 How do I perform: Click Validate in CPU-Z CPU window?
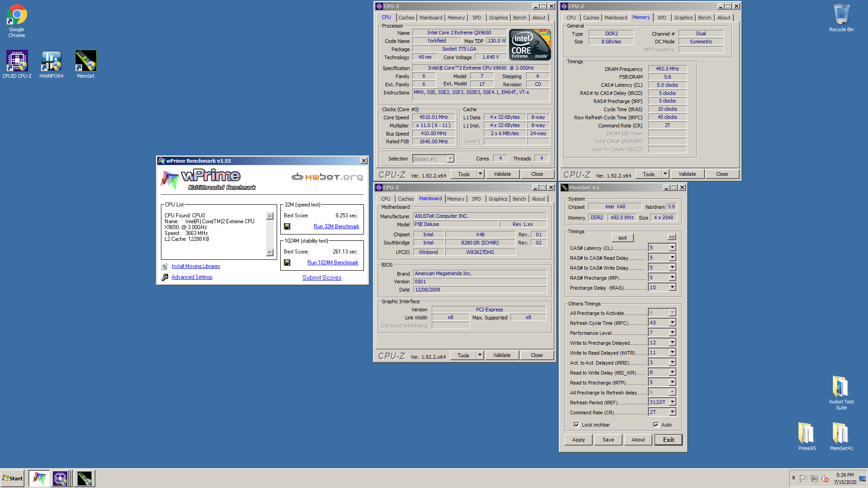coord(502,174)
